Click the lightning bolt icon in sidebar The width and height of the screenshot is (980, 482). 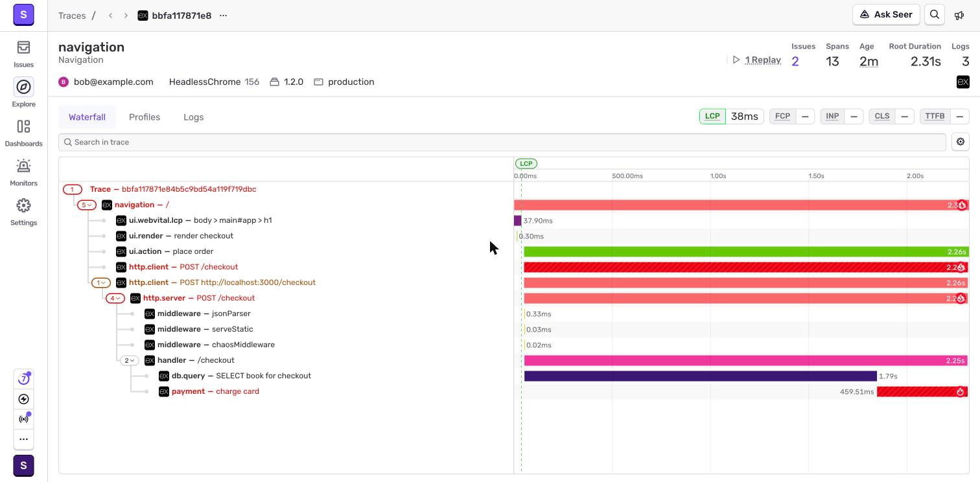point(23,399)
